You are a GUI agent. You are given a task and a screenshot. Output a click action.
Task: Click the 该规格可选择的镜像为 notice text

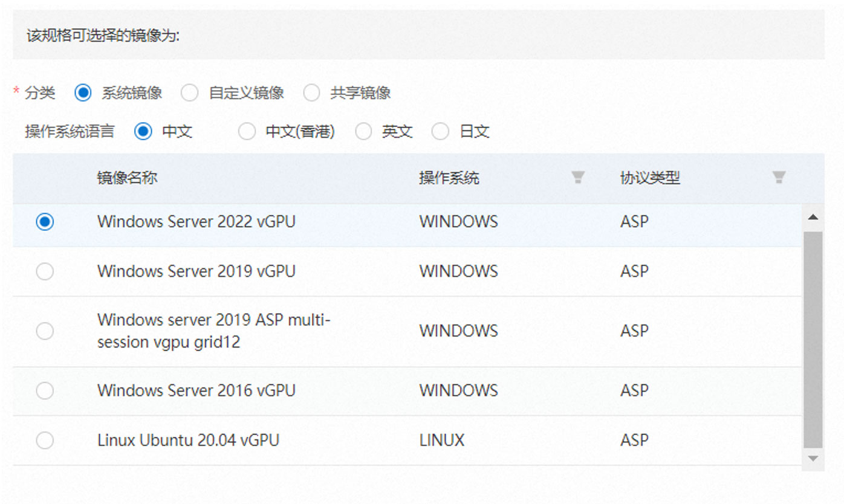point(103,35)
